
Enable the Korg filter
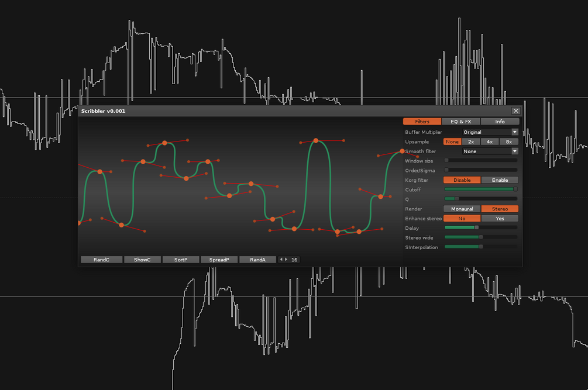pyautogui.click(x=500, y=180)
